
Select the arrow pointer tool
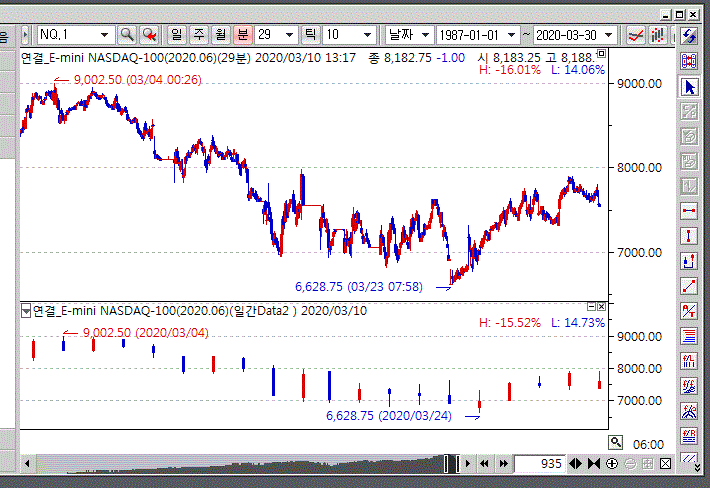pos(689,87)
